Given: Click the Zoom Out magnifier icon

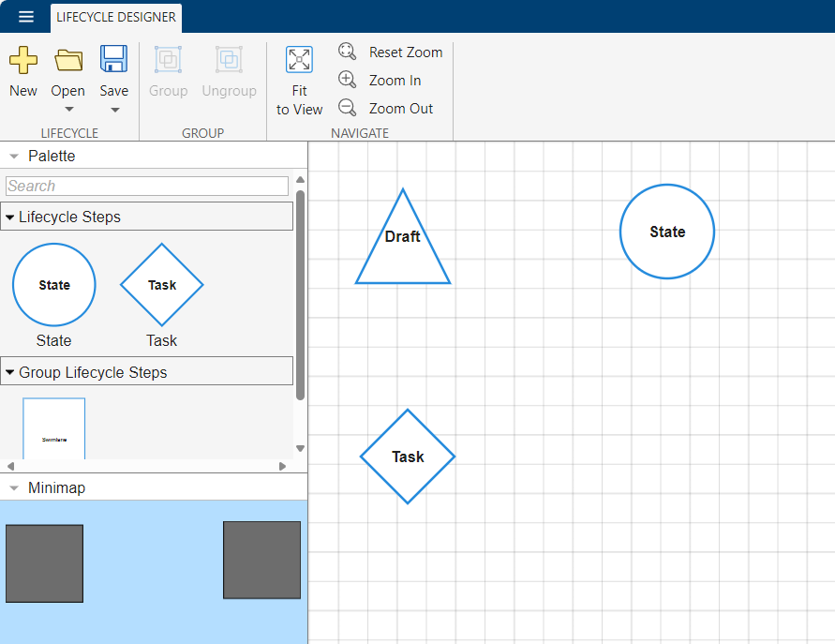Looking at the screenshot, I should [x=348, y=108].
